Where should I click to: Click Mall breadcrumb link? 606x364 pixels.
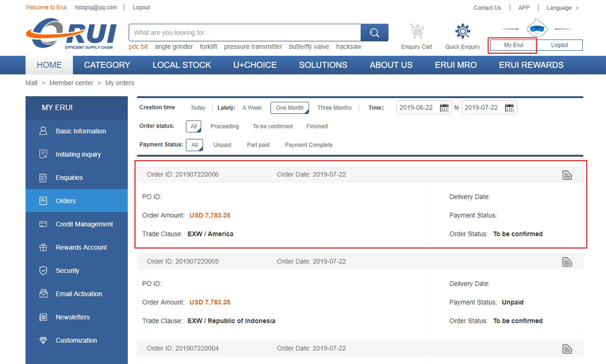(x=32, y=83)
